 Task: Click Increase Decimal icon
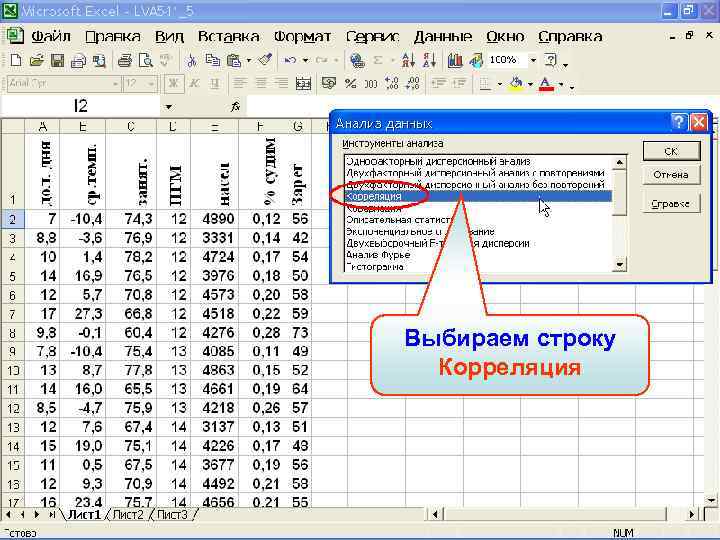(x=392, y=84)
